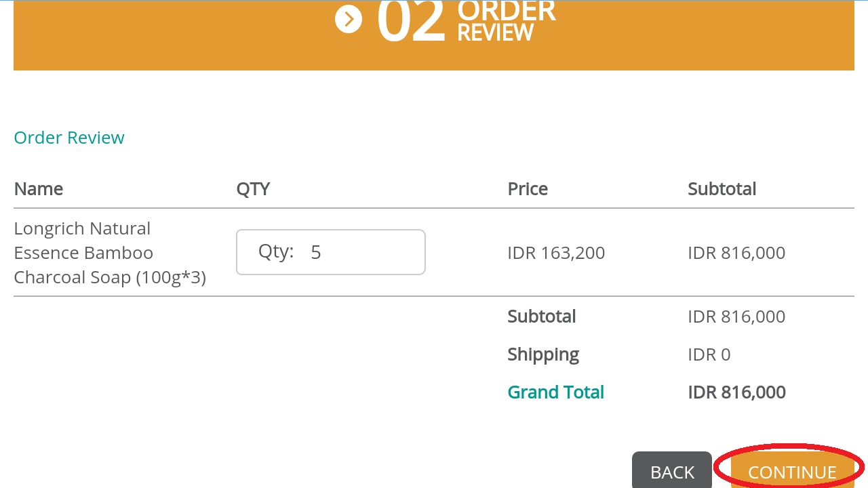
Task: Click the Subtotal column header
Action: click(722, 189)
